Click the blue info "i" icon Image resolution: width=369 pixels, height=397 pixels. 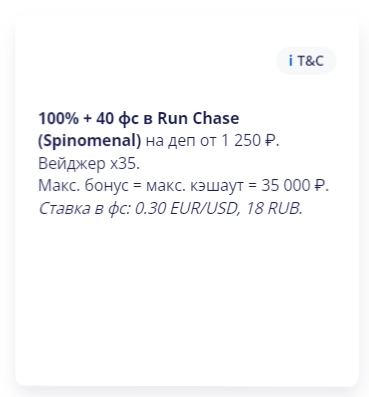291,61
